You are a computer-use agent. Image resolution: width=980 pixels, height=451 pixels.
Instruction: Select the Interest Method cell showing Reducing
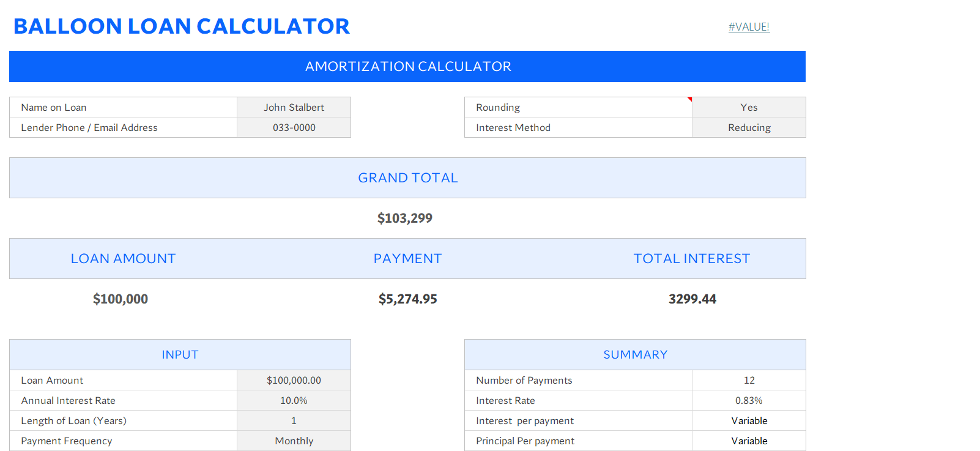pos(749,127)
